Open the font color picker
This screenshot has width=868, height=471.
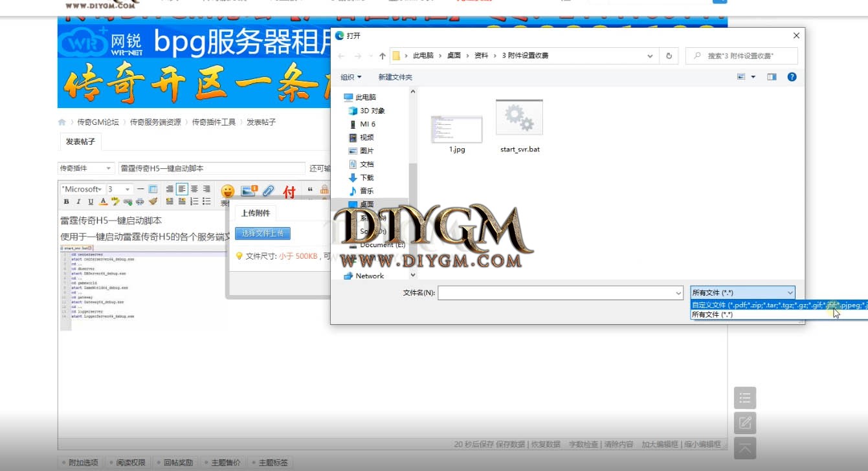[103, 201]
